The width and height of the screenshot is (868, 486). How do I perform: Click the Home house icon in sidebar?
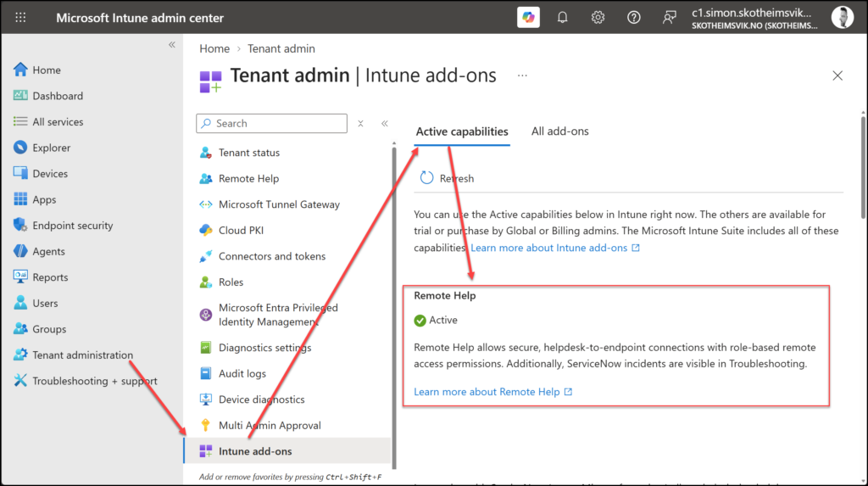(x=20, y=70)
